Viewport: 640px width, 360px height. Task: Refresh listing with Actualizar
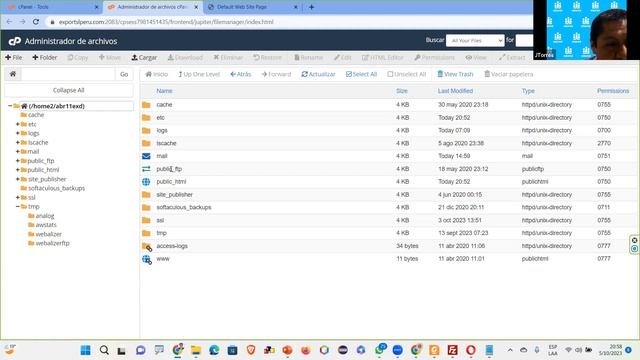(x=318, y=74)
